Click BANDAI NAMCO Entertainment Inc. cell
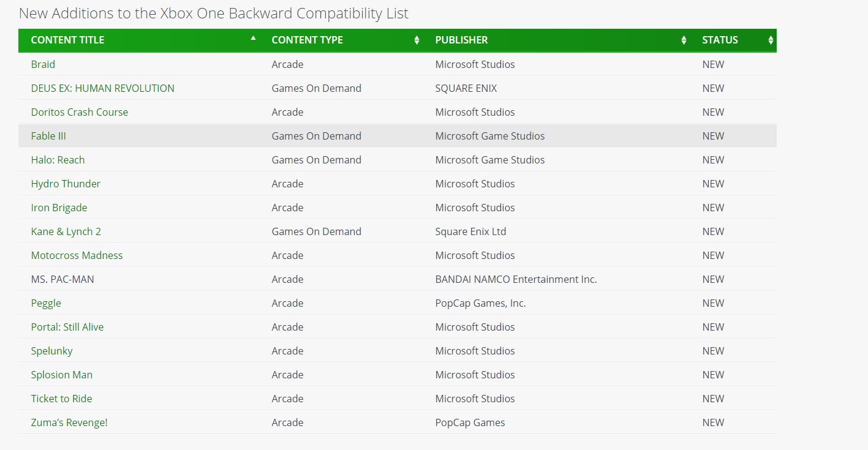This screenshot has width=868, height=450. (x=516, y=279)
